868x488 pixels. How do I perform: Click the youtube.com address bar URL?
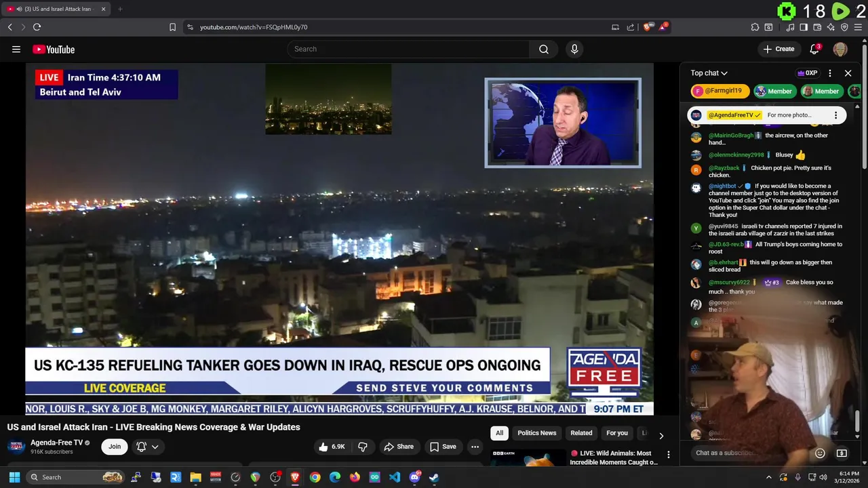pos(254,27)
